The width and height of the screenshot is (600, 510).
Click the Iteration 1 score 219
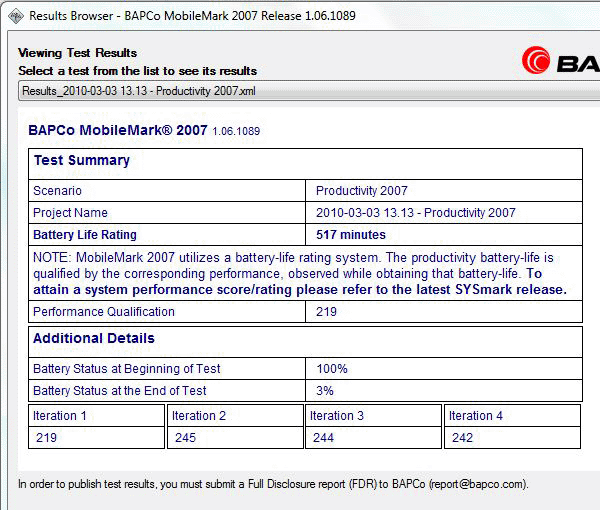(46, 438)
